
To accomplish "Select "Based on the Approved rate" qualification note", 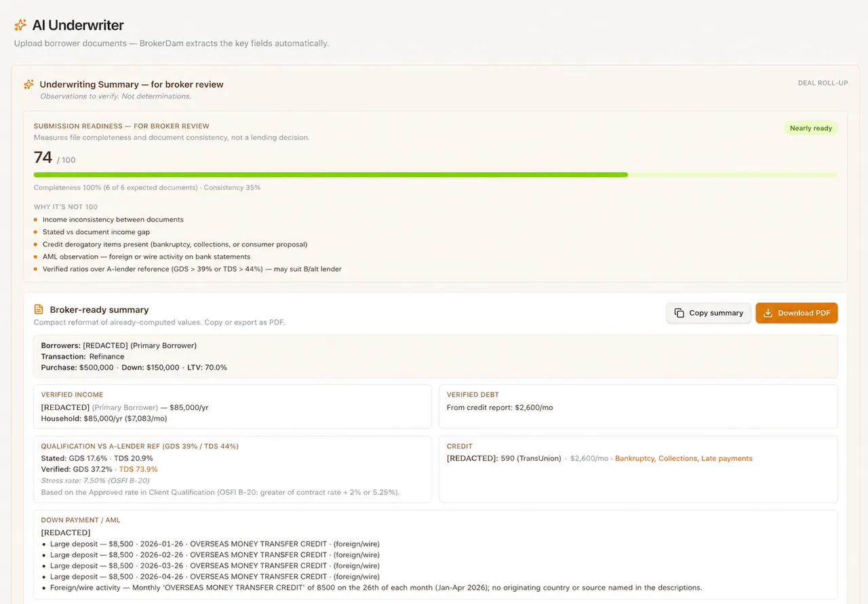I will [x=220, y=492].
